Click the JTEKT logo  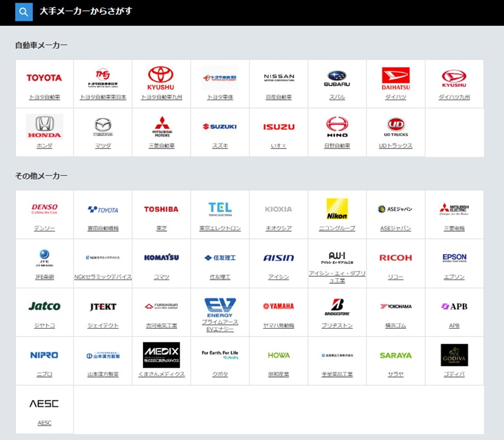click(103, 307)
